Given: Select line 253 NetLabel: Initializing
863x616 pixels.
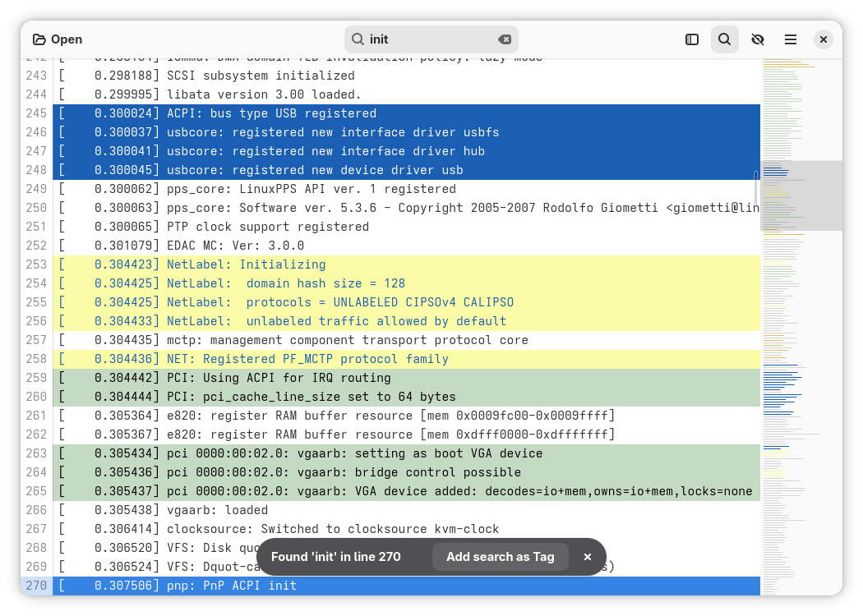Looking at the screenshot, I should tap(406, 264).
